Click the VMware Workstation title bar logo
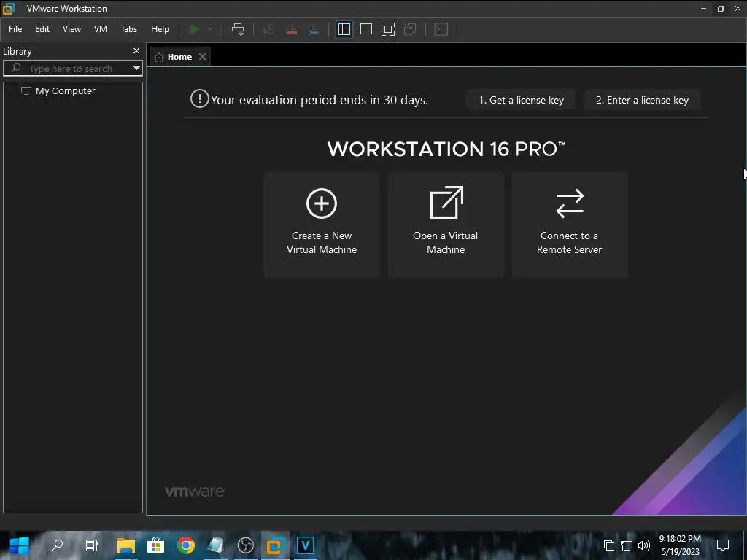This screenshot has width=747, height=560. tap(9, 8)
